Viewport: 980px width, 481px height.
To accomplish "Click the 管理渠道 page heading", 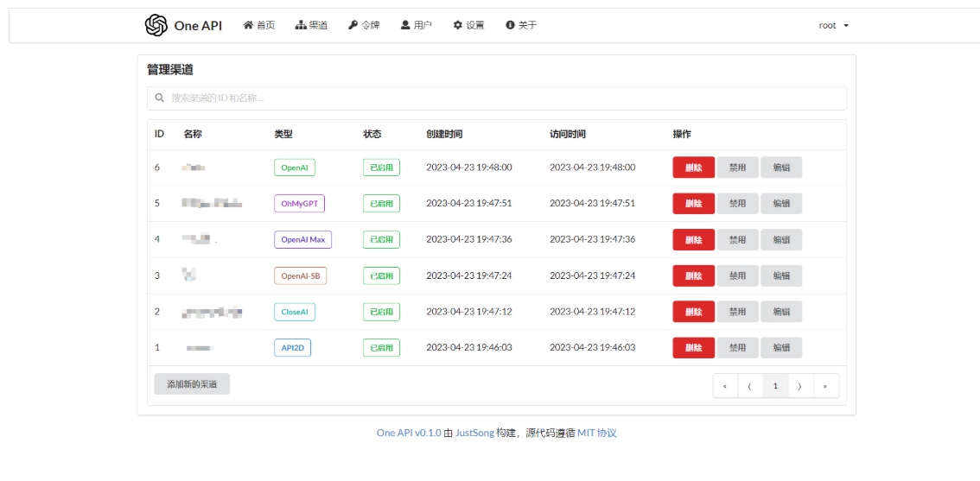I will click(x=170, y=70).
